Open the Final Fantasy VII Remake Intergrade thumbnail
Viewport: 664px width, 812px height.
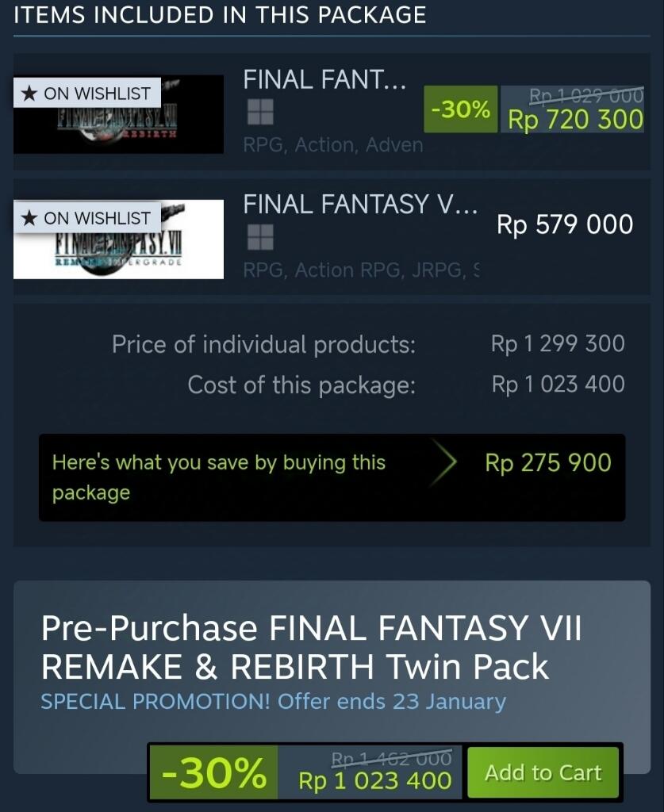click(x=119, y=239)
